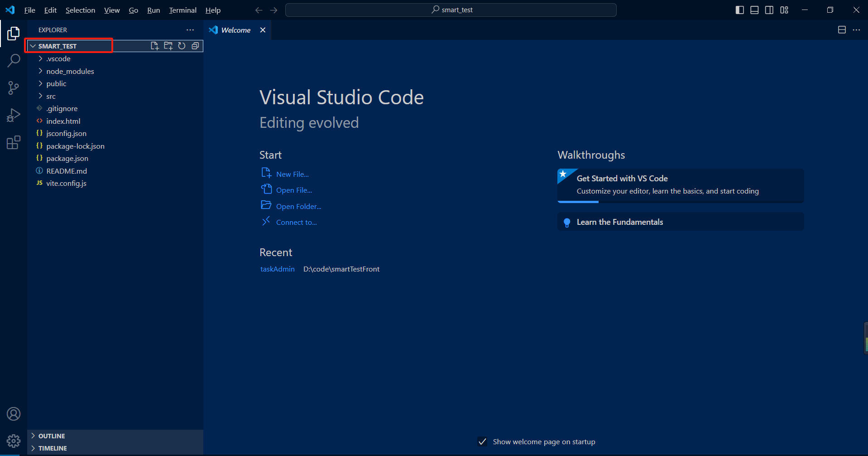
Task: Click the smart_test command center search box
Action: (451, 10)
